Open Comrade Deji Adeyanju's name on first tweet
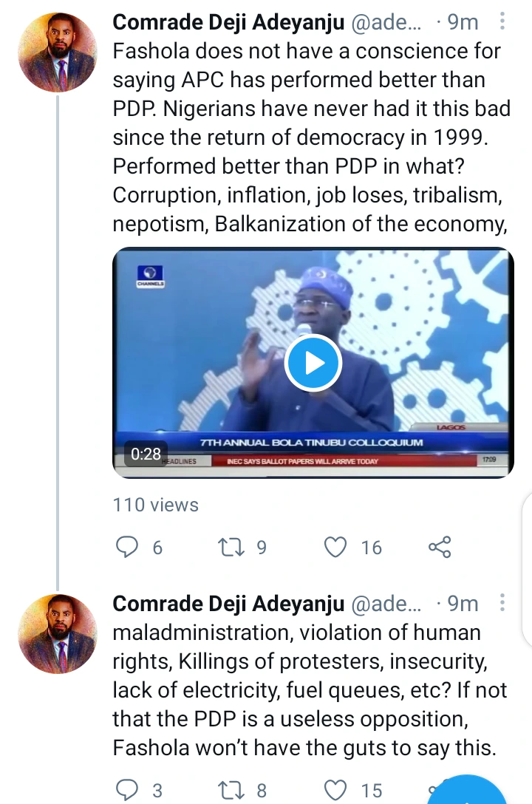Image resolution: width=532 pixels, height=804 pixels. [x=228, y=22]
